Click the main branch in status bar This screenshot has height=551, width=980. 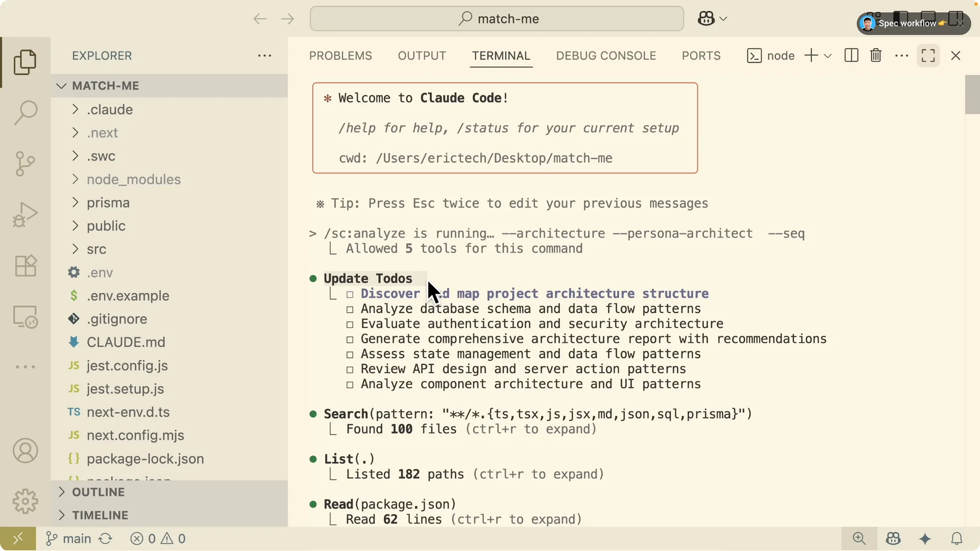tap(68, 539)
